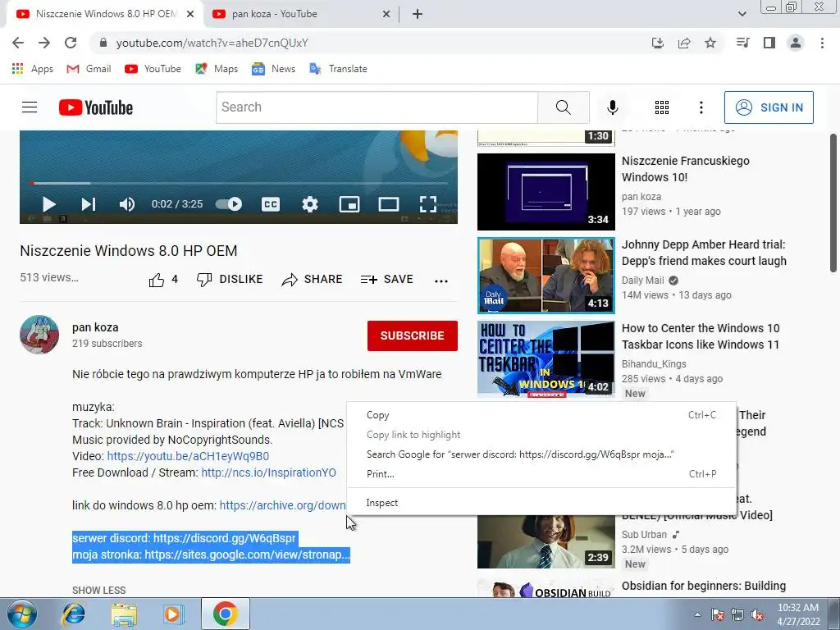The width and height of the screenshot is (840, 630).
Task: Save the video to a playlist
Action: point(387,279)
